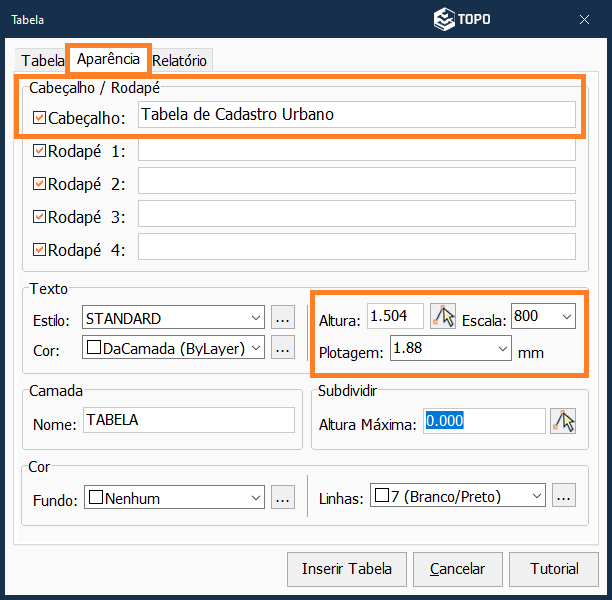
Task: Click the pick-height icon beside Altura
Action: tap(442, 317)
